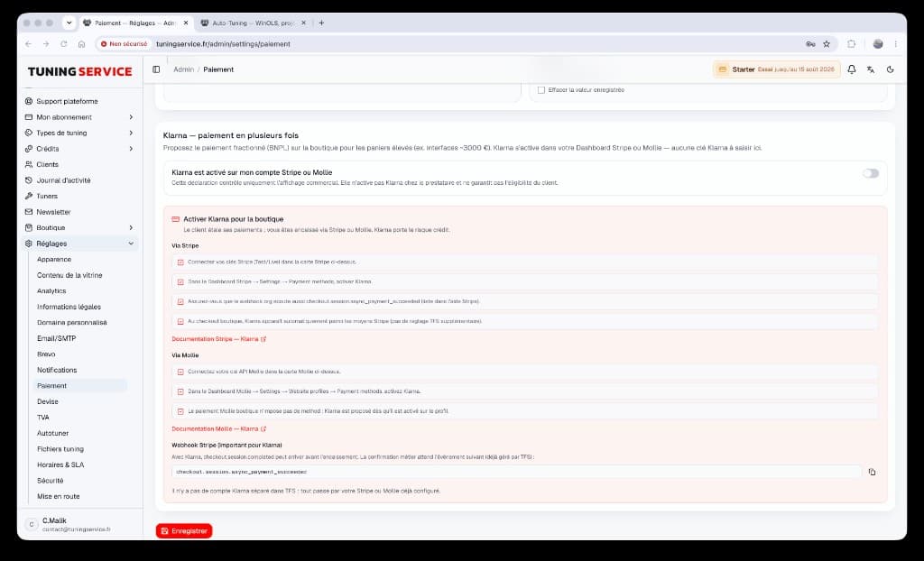Viewport: 924px width, 561px height.
Task: Bookmark this page with the star
Action: tap(827, 44)
